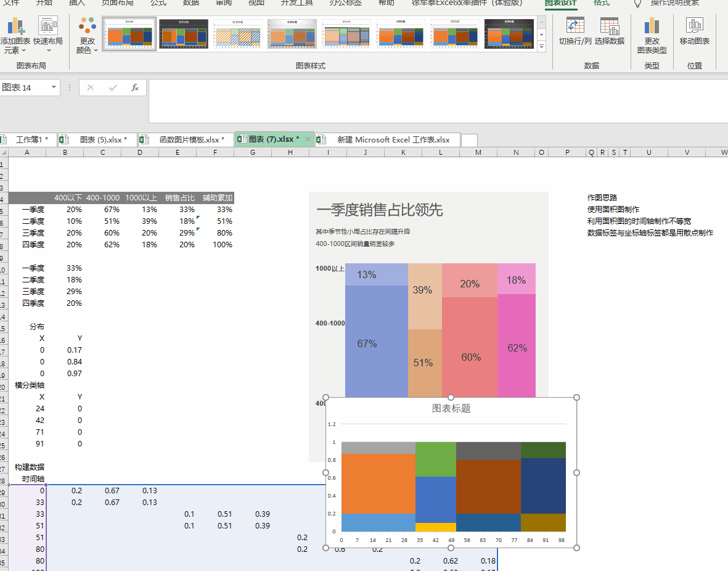Click the new blank workbook tab button
Viewport: 728px width, 571px height.
click(469, 140)
